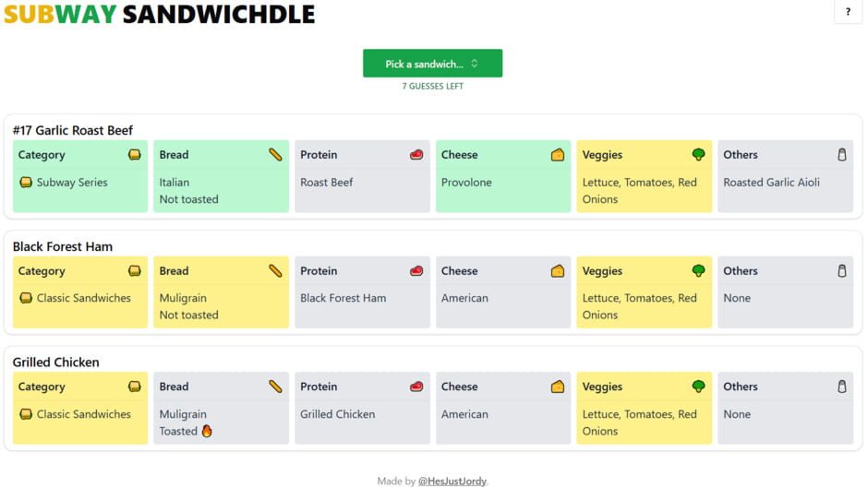
Task: Click the meat icon in Black Forest Ham Protein
Action: click(x=416, y=271)
